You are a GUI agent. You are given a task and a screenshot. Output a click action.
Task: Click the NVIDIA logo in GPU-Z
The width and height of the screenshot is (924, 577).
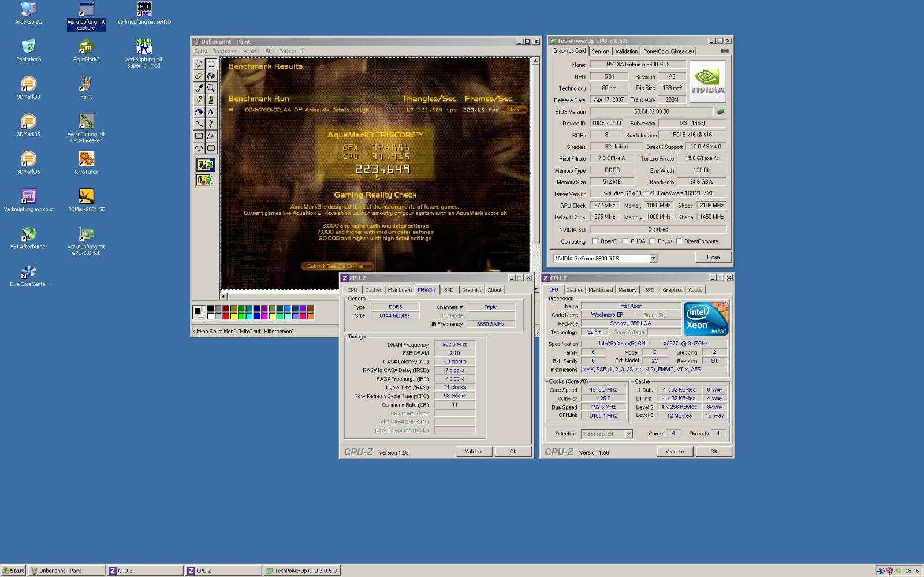coord(707,81)
